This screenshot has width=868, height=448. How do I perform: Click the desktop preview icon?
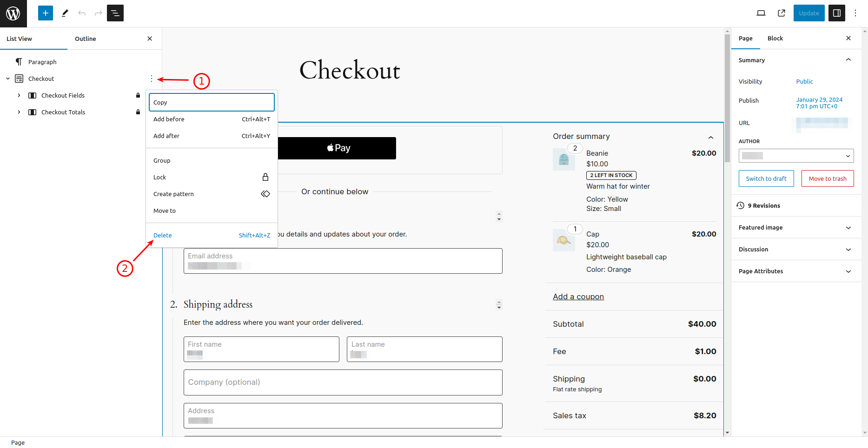[761, 13]
